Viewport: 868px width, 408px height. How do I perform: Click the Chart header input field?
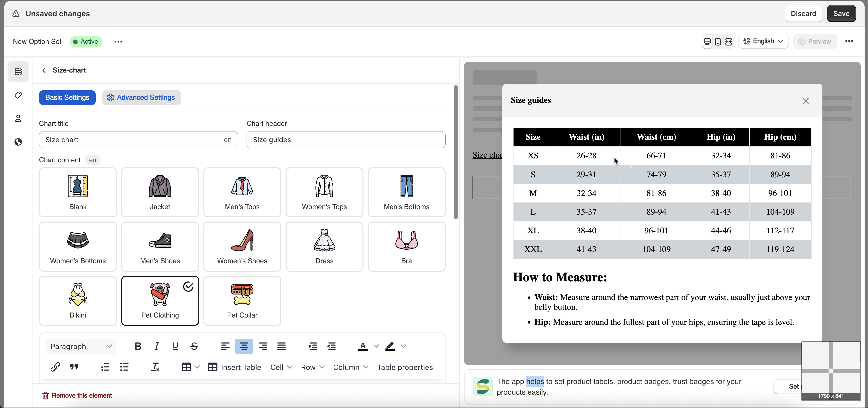click(346, 139)
